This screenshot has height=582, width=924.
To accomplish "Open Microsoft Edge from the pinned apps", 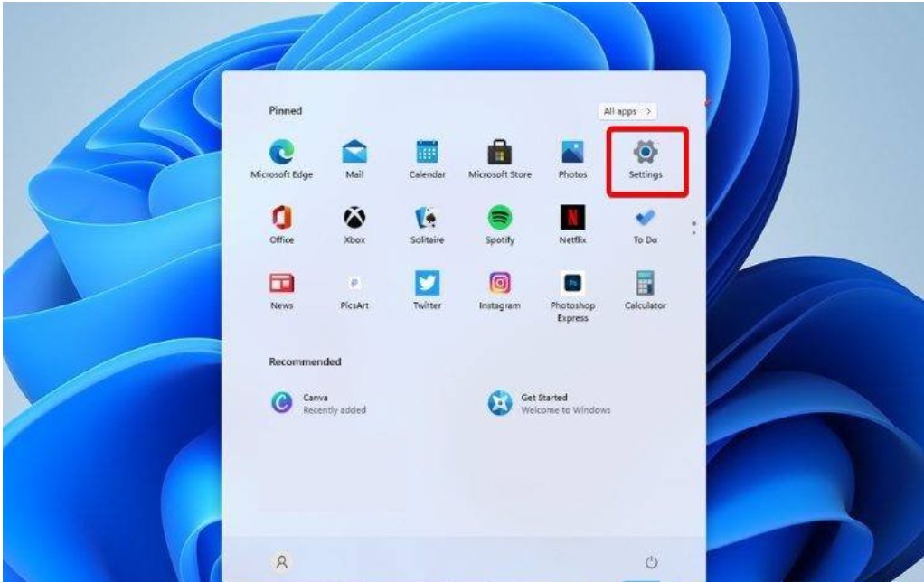I will click(282, 150).
